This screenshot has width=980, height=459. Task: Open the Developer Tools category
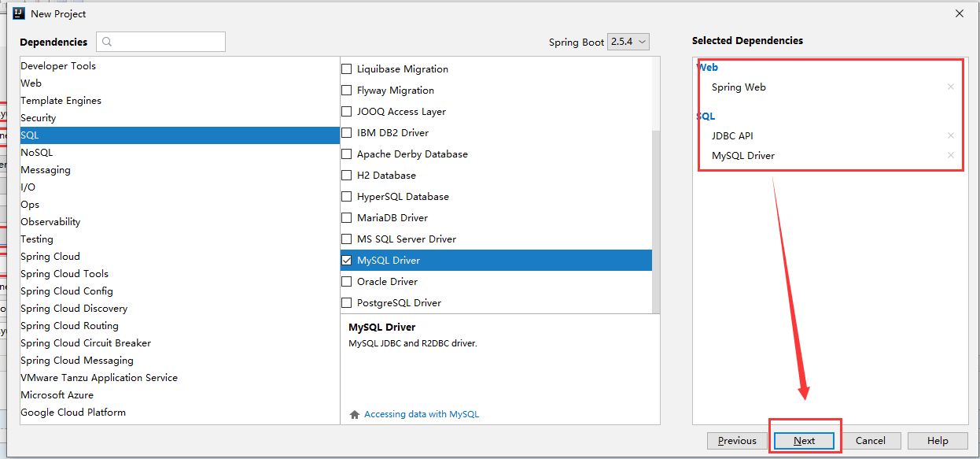pos(58,66)
